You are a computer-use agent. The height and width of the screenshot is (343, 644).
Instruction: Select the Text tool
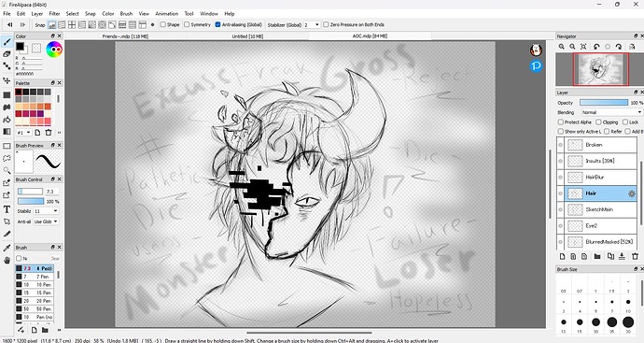tap(7, 209)
